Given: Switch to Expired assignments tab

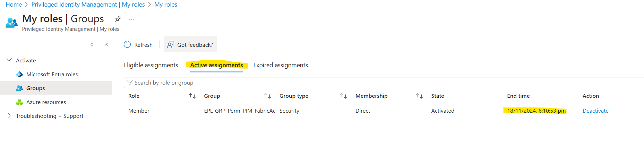Looking at the screenshot, I should click(281, 65).
